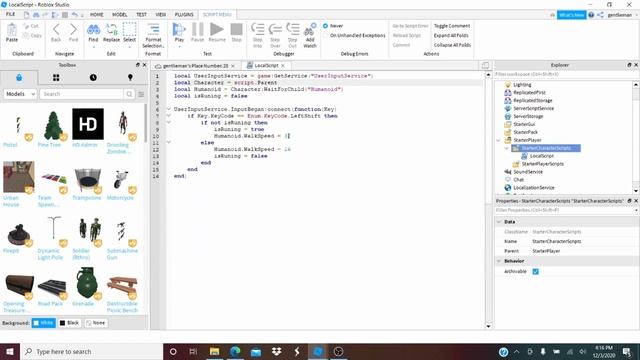The height and width of the screenshot is (360, 640).
Task: Open Toolbox Marketplace bag tab
Action: [x=19, y=78]
